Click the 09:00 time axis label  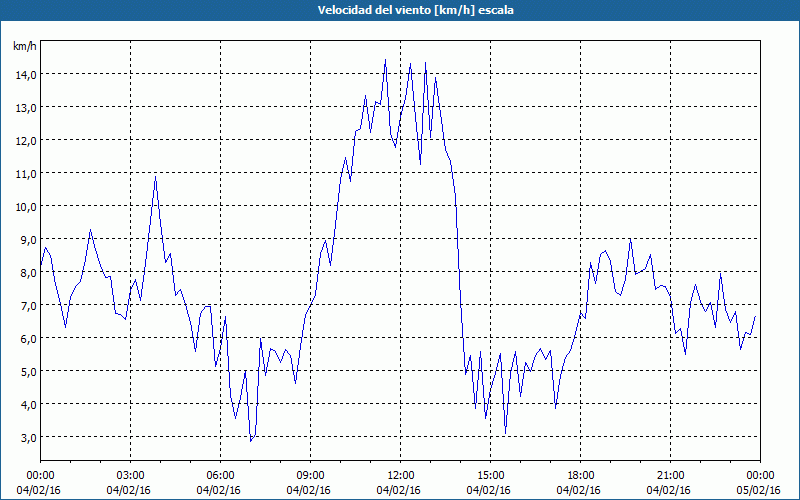[310, 476]
